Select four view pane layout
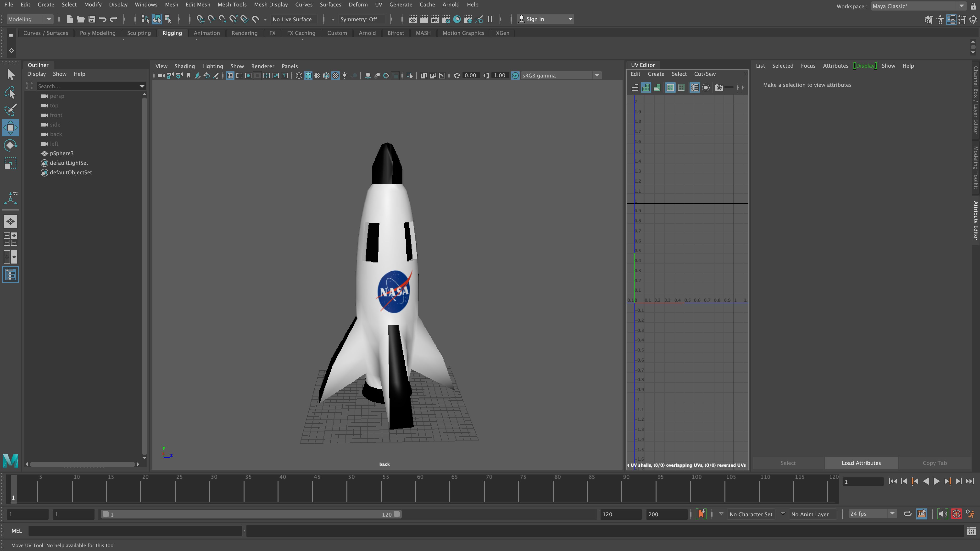 [x=11, y=239]
